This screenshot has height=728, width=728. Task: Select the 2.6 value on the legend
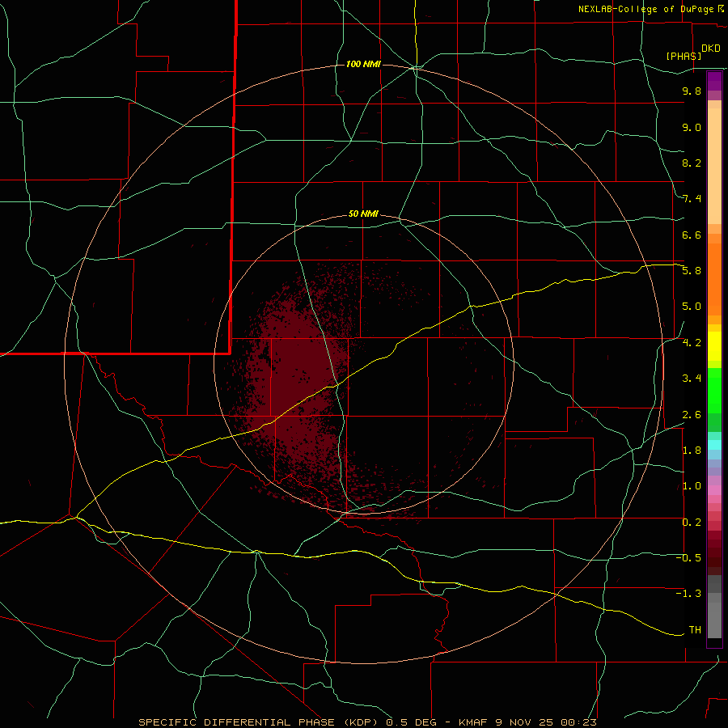pyautogui.click(x=692, y=415)
